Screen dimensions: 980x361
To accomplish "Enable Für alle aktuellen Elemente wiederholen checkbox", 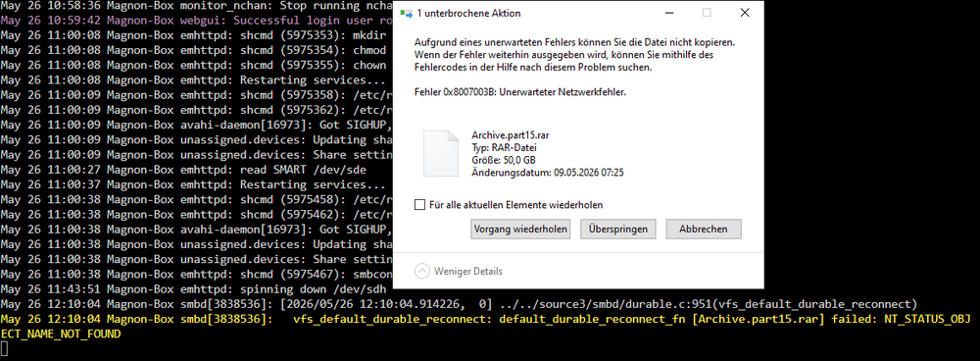I will pos(420,205).
